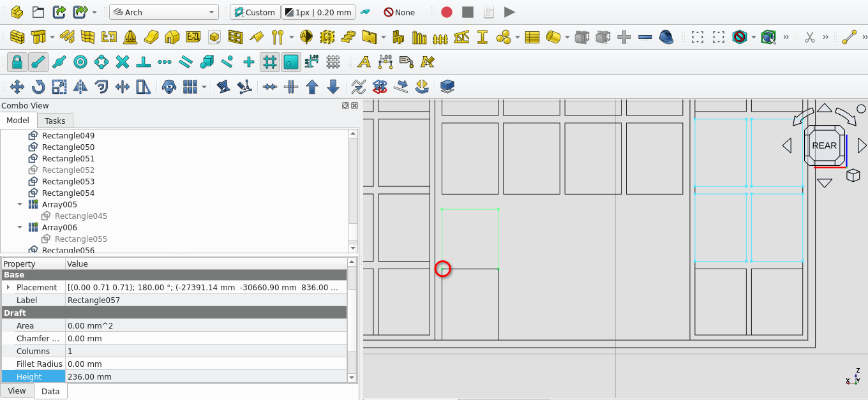Viewport: 868px width, 400px height.
Task: Open the View properties tab
Action: pos(17,391)
